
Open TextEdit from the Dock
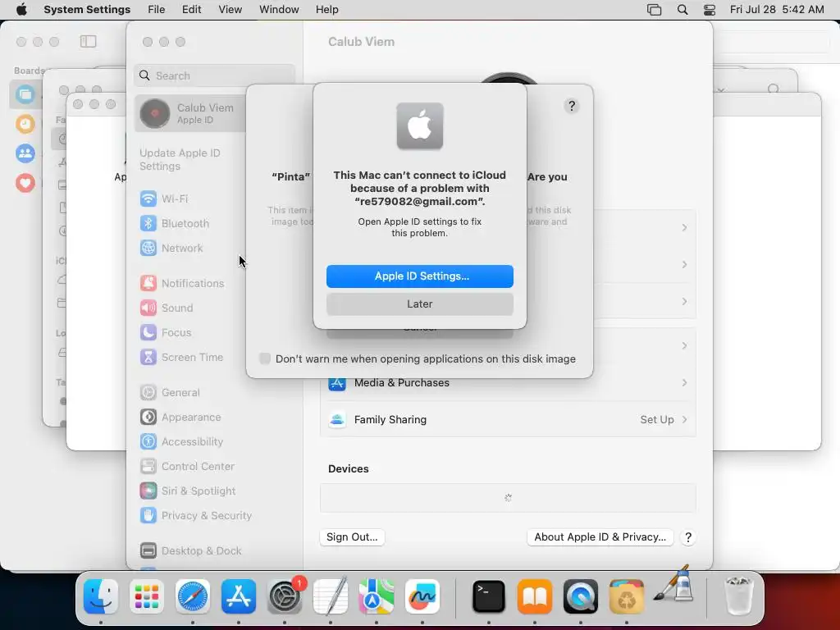331,596
